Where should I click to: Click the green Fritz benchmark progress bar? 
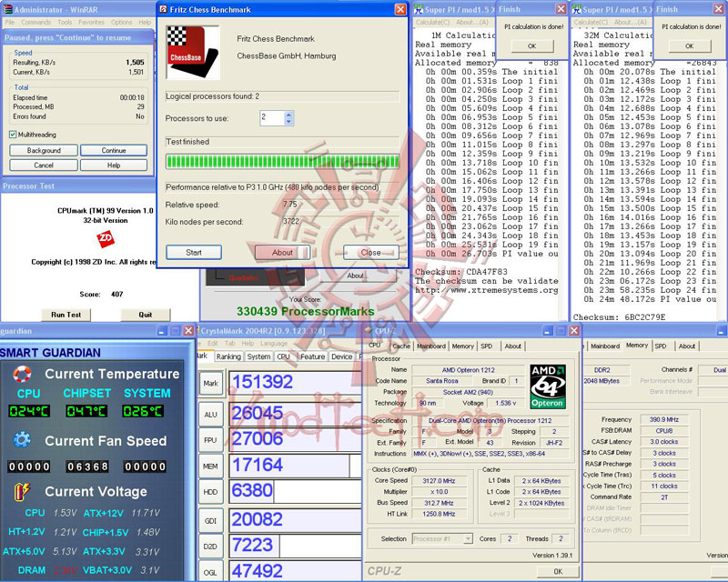282,162
